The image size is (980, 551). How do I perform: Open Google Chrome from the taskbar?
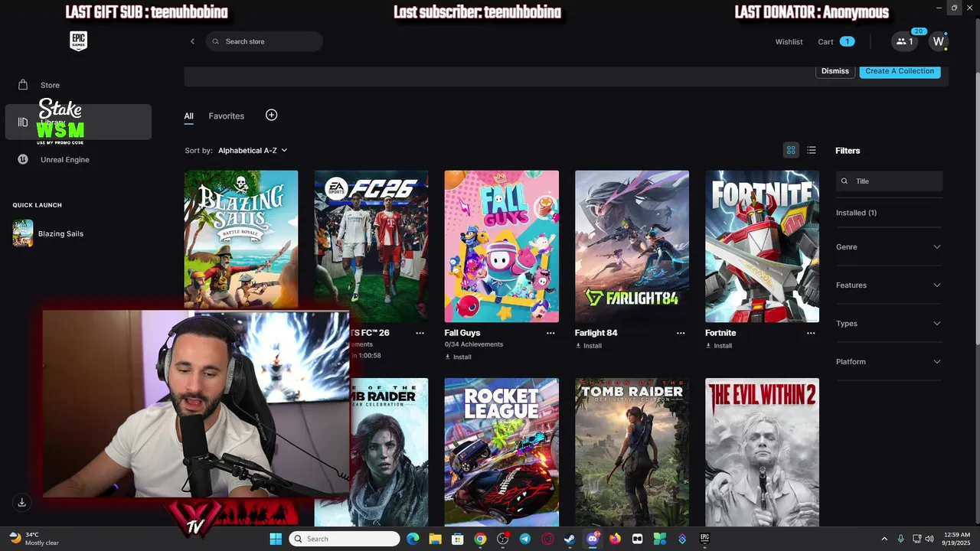click(480, 539)
